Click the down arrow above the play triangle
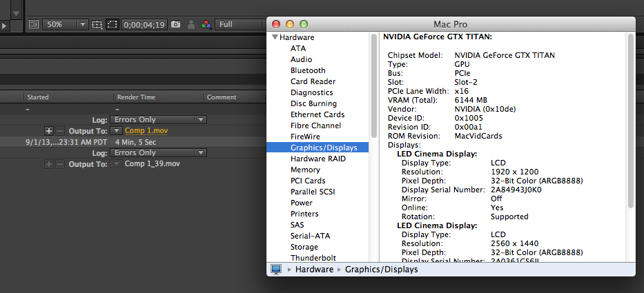 coord(16,13)
